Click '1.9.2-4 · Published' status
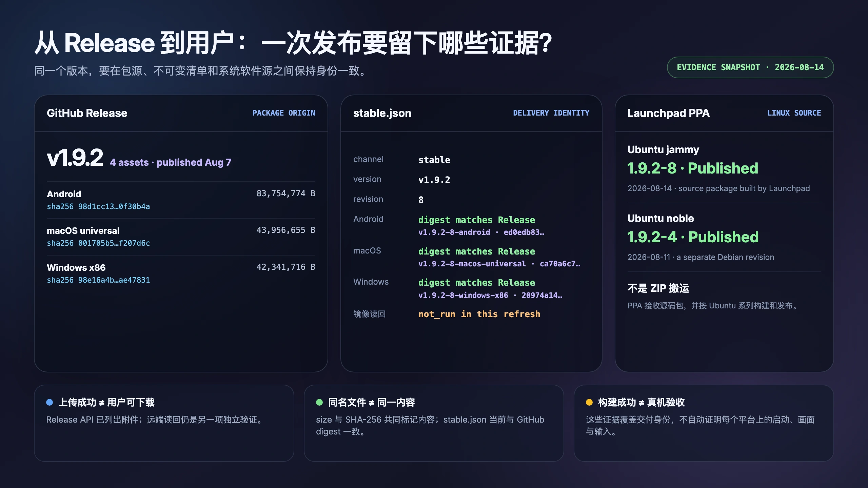The height and width of the screenshot is (488, 868). pyautogui.click(x=693, y=237)
